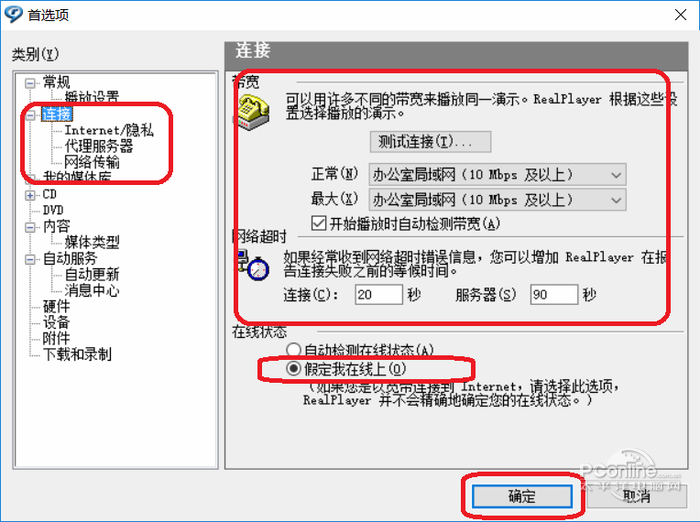Select 自动检测在线状态 radio option

click(293, 349)
